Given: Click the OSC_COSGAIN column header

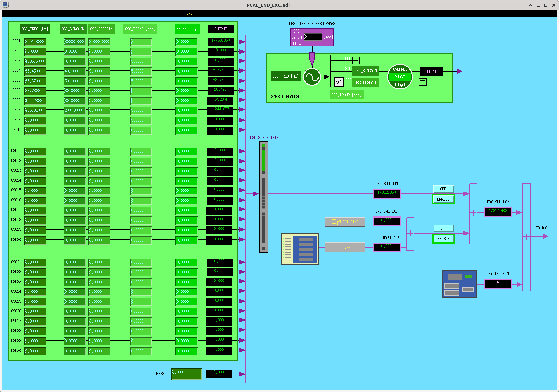Looking at the screenshot, I should [x=101, y=29].
